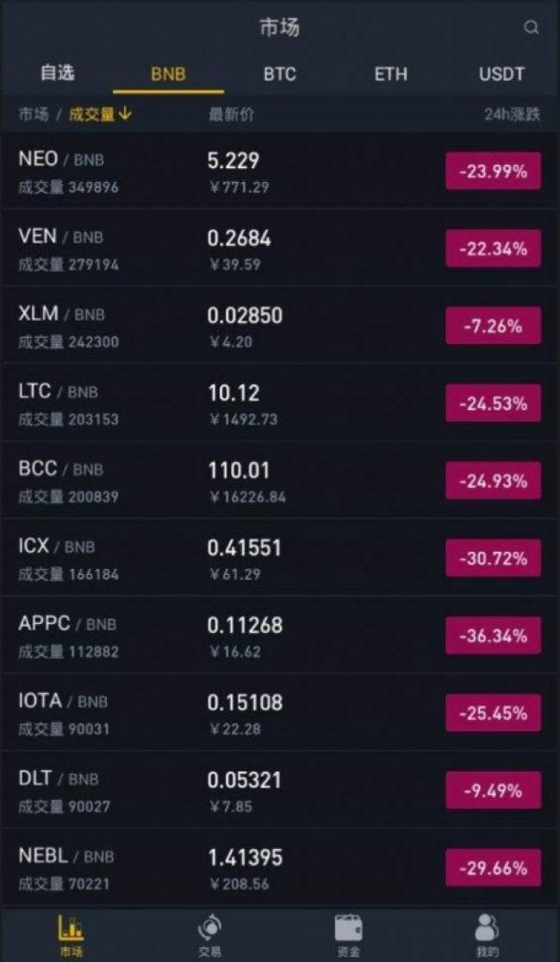Sort by 24h涨跌 column header

512,115
